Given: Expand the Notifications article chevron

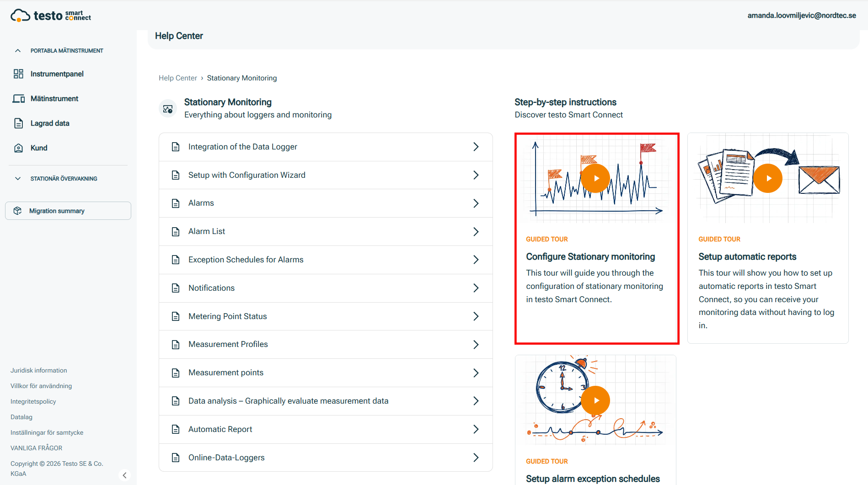Looking at the screenshot, I should point(476,288).
